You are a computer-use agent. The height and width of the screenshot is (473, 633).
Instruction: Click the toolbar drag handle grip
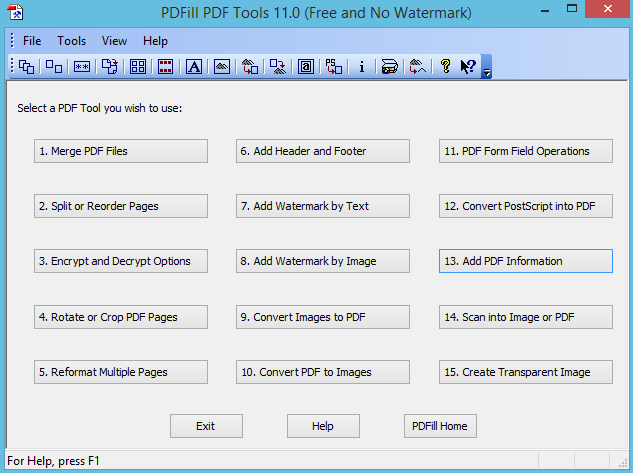12,67
